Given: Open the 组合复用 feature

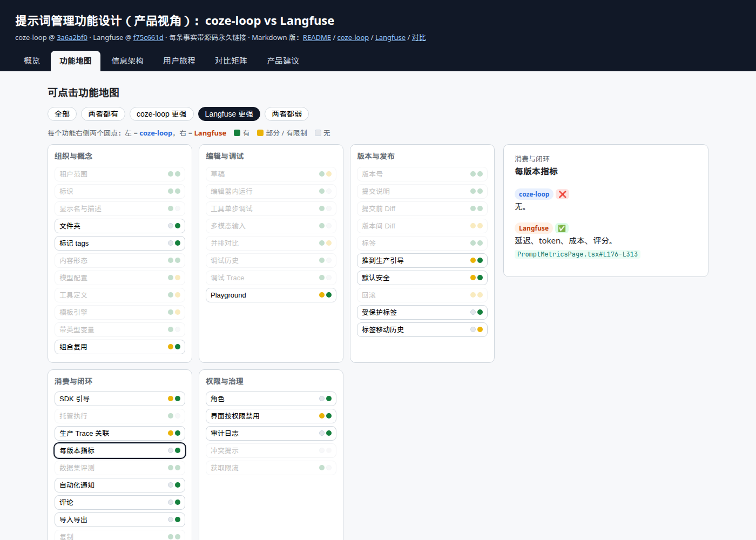Looking at the screenshot, I should point(120,347).
